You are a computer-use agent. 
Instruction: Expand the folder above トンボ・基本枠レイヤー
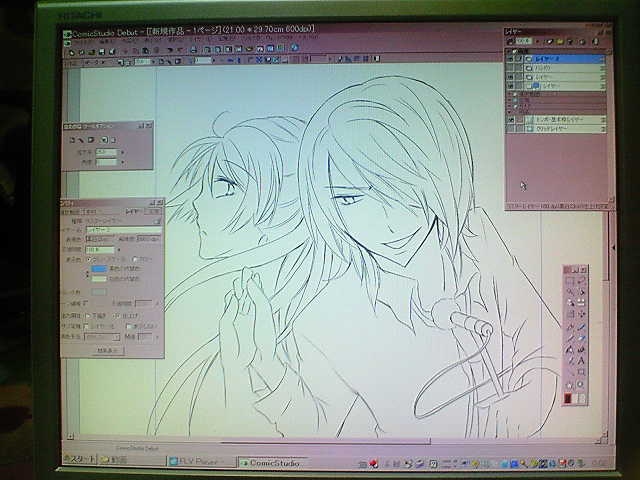[509, 112]
